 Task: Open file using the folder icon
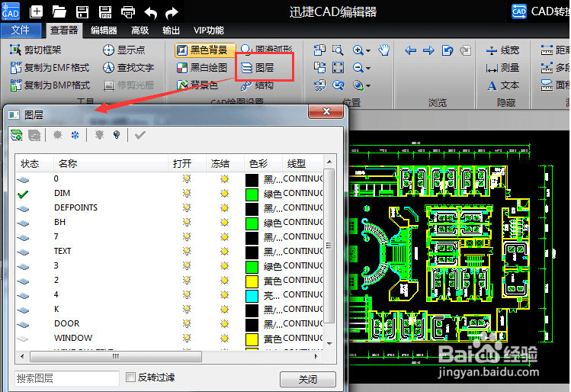click(59, 11)
